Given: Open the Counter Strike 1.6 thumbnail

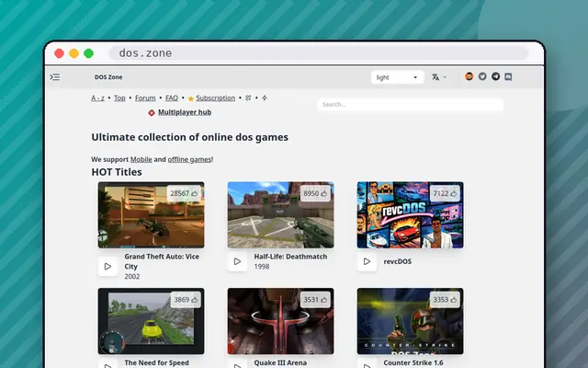Looking at the screenshot, I should coord(411,321).
